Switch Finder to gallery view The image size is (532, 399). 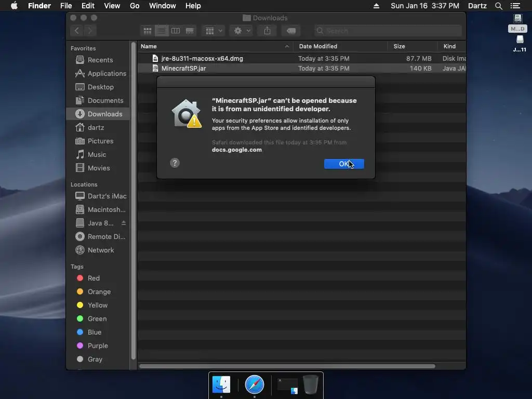(190, 31)
